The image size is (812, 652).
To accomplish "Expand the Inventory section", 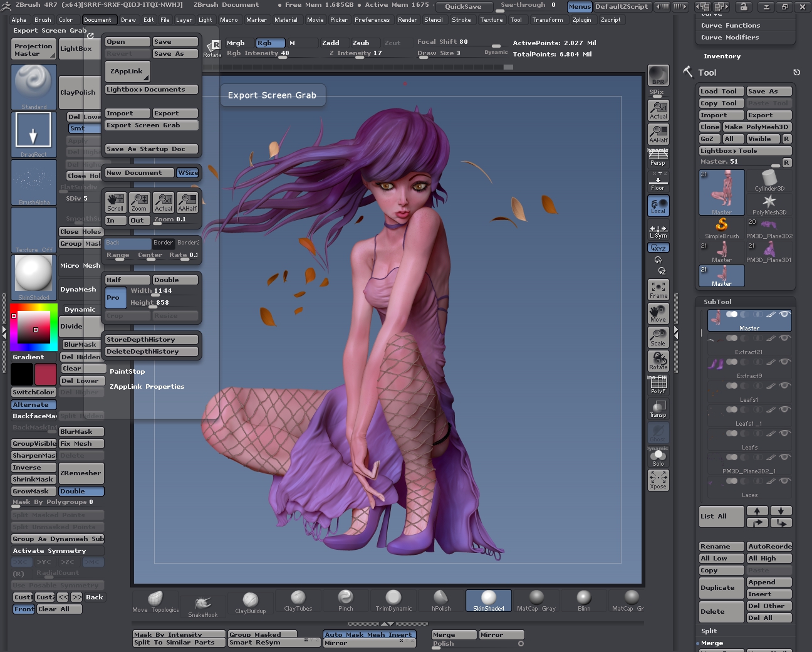I will (x=722, y=56).
